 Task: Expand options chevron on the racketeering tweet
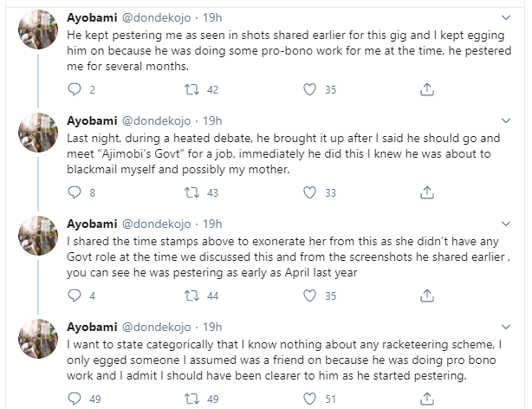tap(508, 327)
